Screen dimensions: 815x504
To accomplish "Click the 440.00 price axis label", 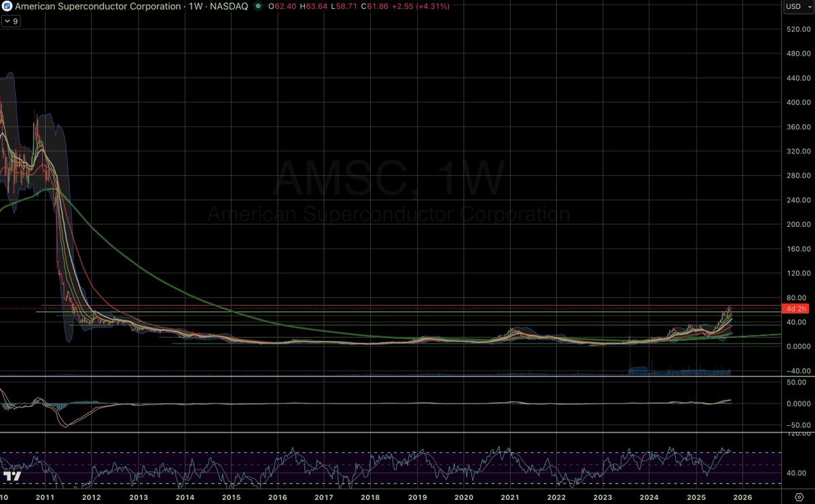I will (x=799, y=78).
